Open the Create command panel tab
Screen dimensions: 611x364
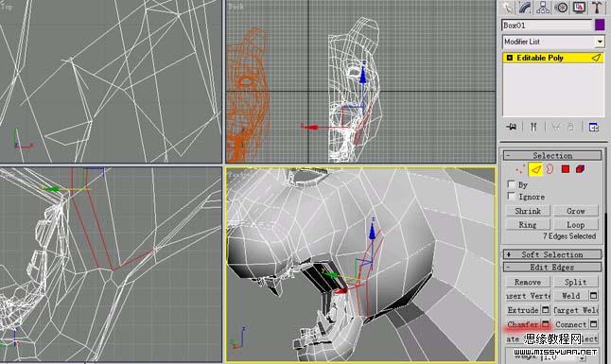(508, 8)
